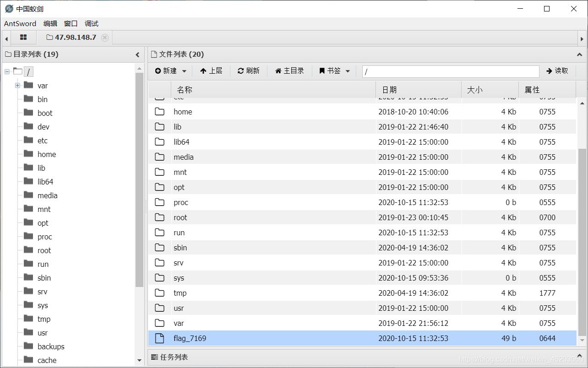Select the backups folder in tree
This screenshot has width=588, height=368.
(51, 346)
